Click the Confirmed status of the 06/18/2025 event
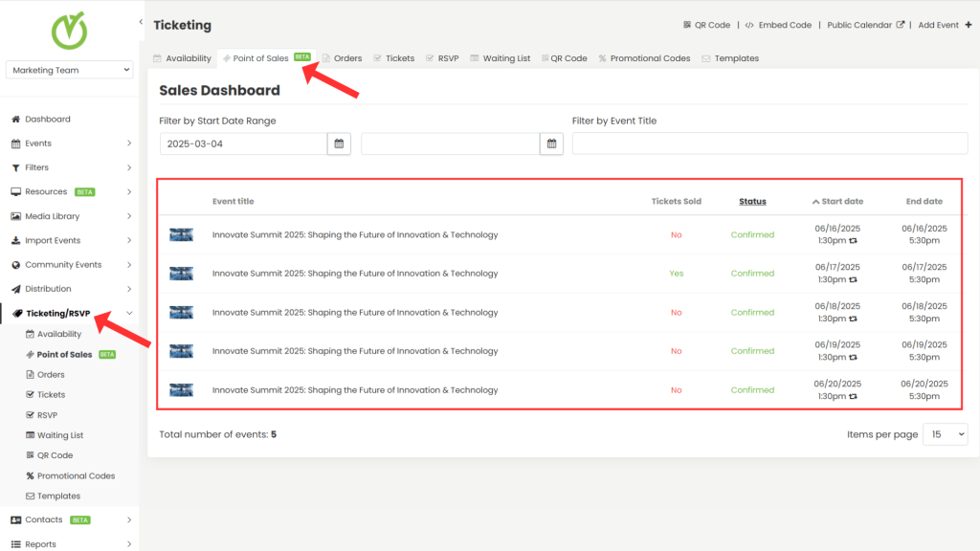 tap(752, 312)
